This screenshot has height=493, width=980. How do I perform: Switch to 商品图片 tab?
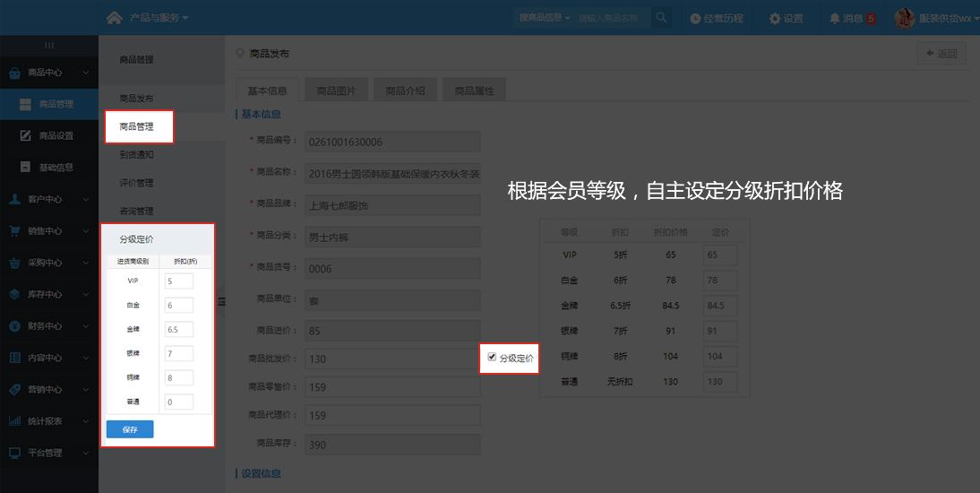coord(336,91)
